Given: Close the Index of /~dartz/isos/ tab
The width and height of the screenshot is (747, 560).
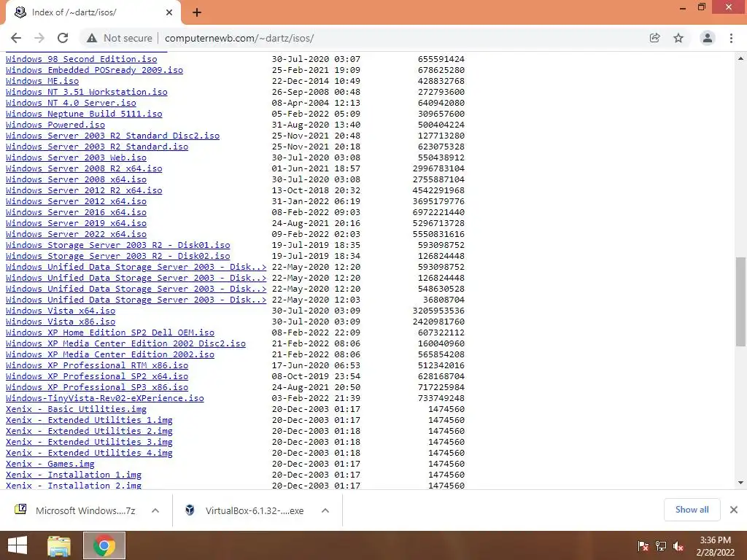Looking at the screenshot, I should tap(169, 12).
